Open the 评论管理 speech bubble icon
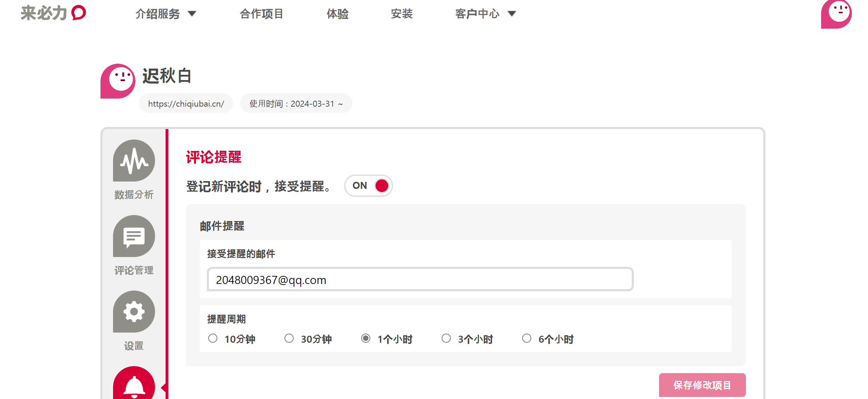The image size is (868, 399). point(134,236)
